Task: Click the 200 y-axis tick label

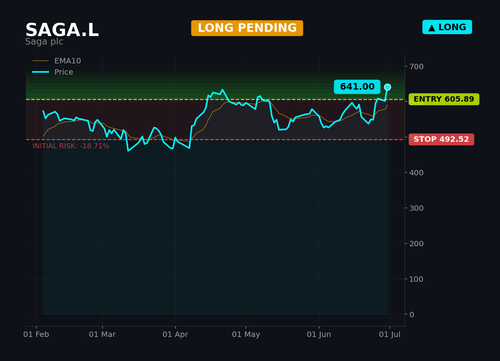Action: click(416, 244)
